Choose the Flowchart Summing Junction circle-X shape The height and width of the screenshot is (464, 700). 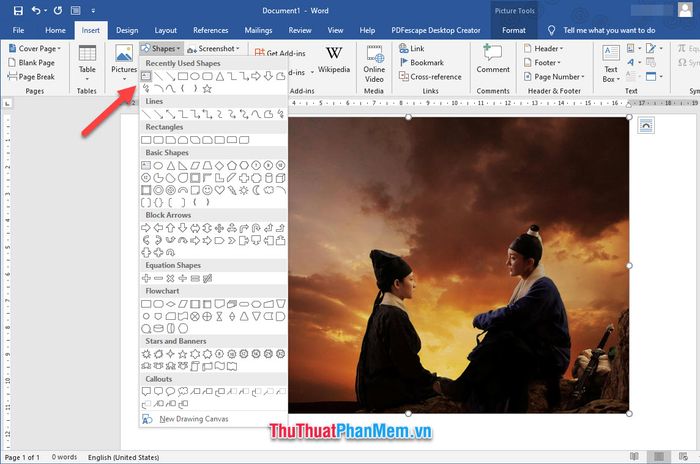tap(195, 316)
